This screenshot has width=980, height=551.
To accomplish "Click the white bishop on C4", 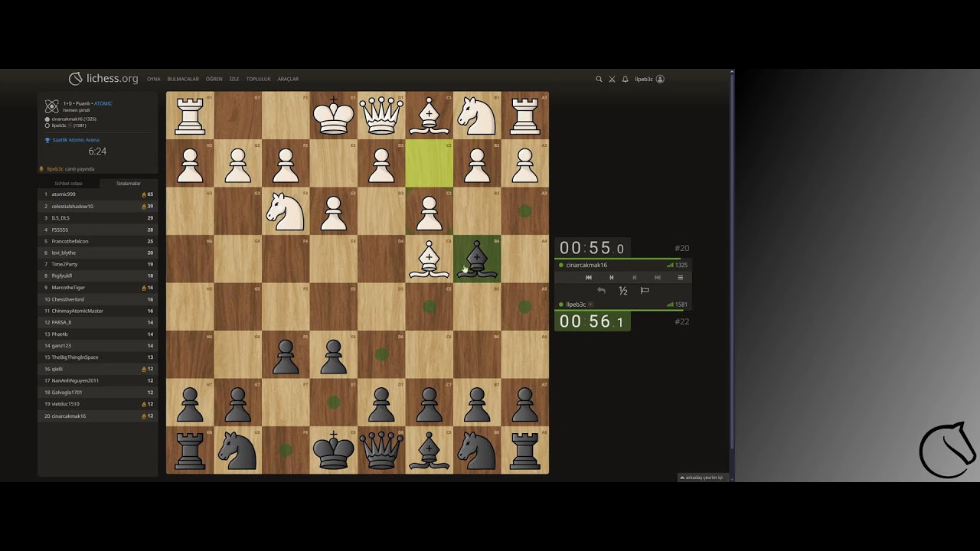I will (430, 259).
